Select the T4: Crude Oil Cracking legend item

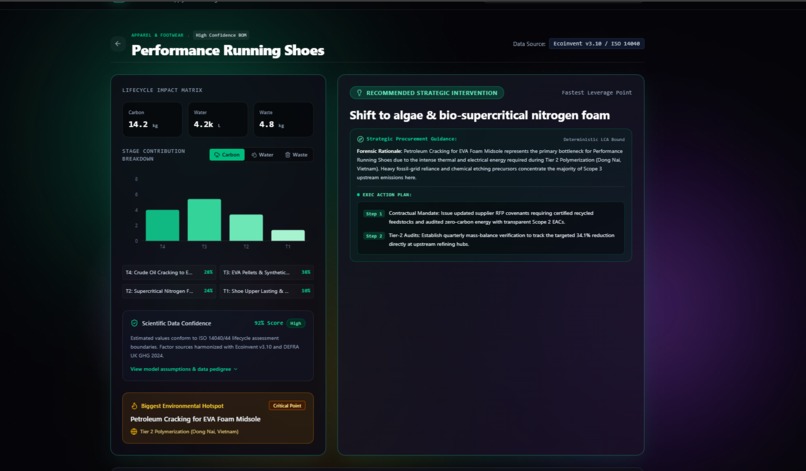[x=169, y=273]
